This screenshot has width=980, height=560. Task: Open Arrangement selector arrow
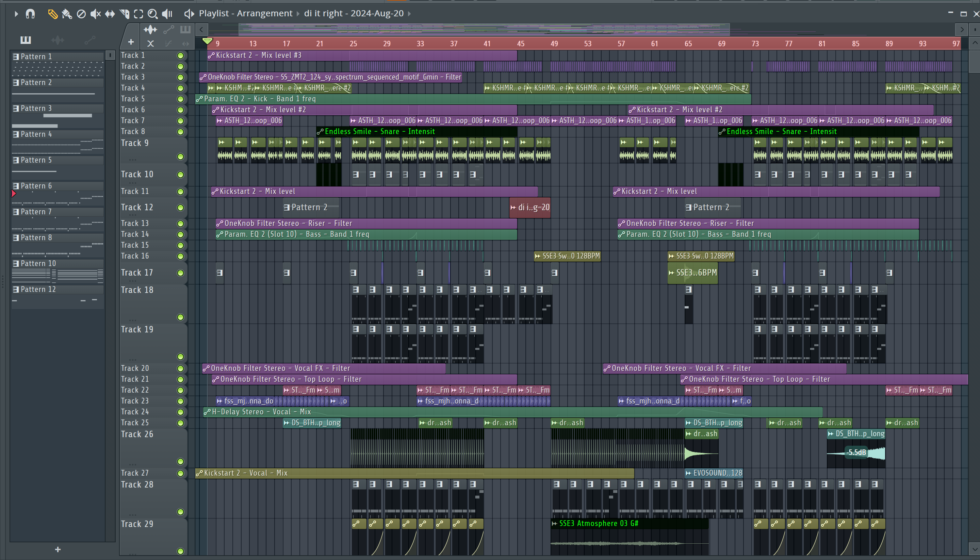(x=298, y=14)
